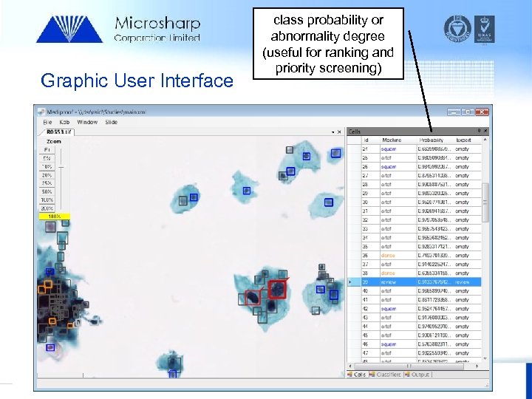Select cell id 24 in the table
This screenshot has width=532, height=399.
click(x=365, y=149)
